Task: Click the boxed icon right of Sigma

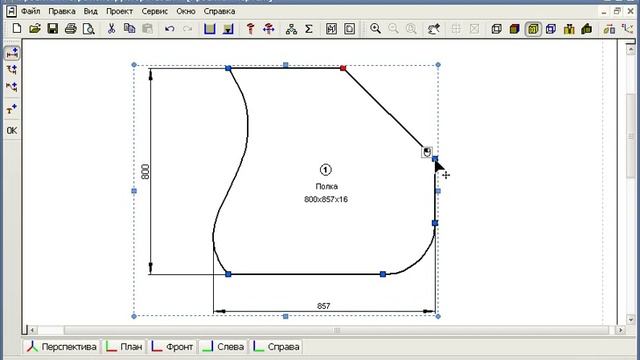Action: coord(331,29)
